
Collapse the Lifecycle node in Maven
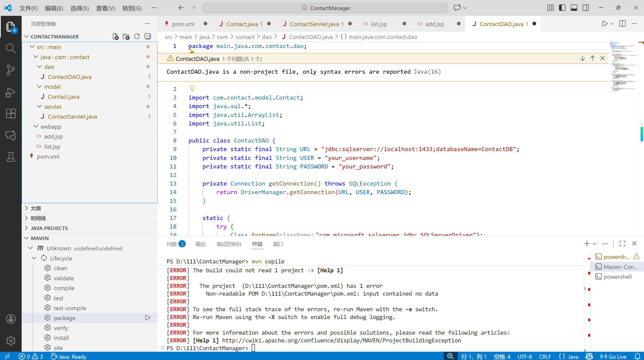pos(34,258)
